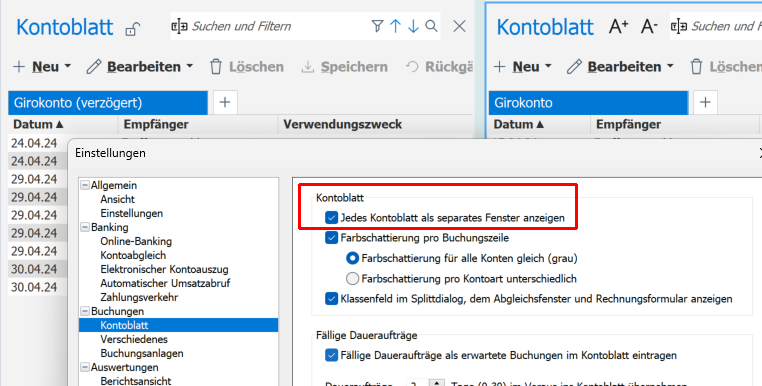Viewport: 762px width, 386px height.
Task: Jump to next match with down arrow
Action: 413,26
